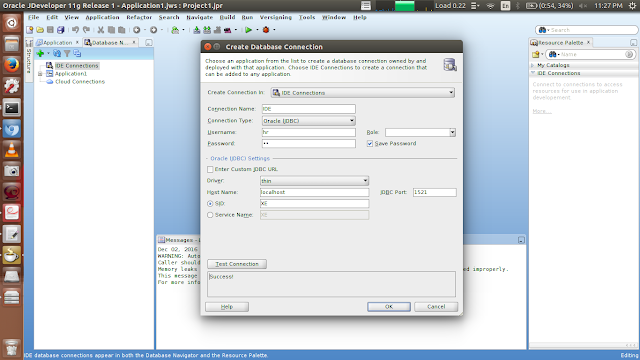Click the Save toolbar icon
Viewport: 640px width, 360px height.
(50, 30)
